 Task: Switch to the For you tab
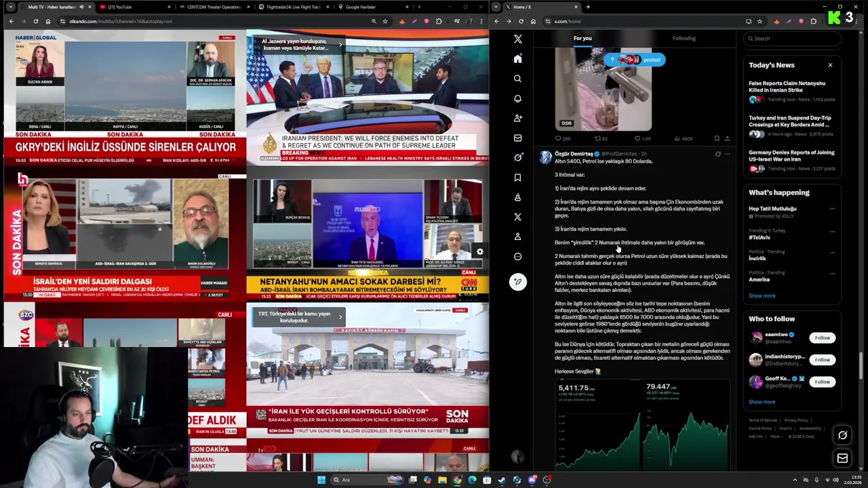coord(583,39)
